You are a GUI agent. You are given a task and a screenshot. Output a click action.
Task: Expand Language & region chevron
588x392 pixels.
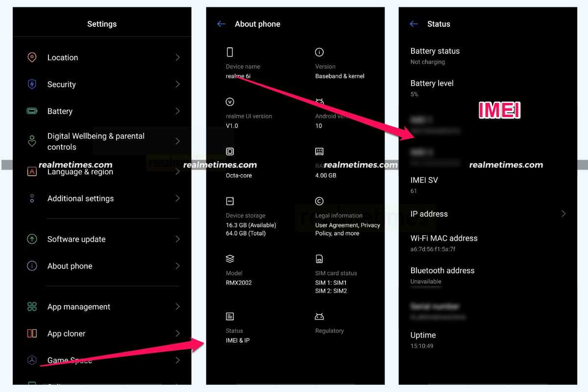point(177,172)
